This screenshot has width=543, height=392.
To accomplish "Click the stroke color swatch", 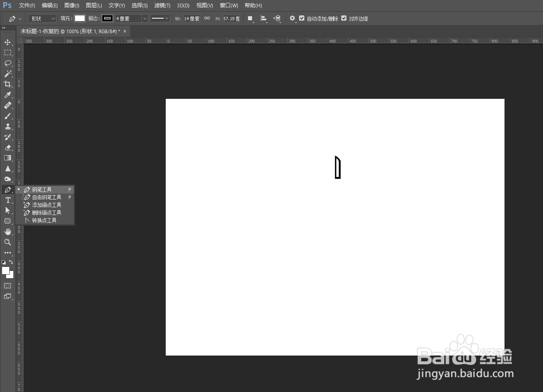I will pos(107,18).
